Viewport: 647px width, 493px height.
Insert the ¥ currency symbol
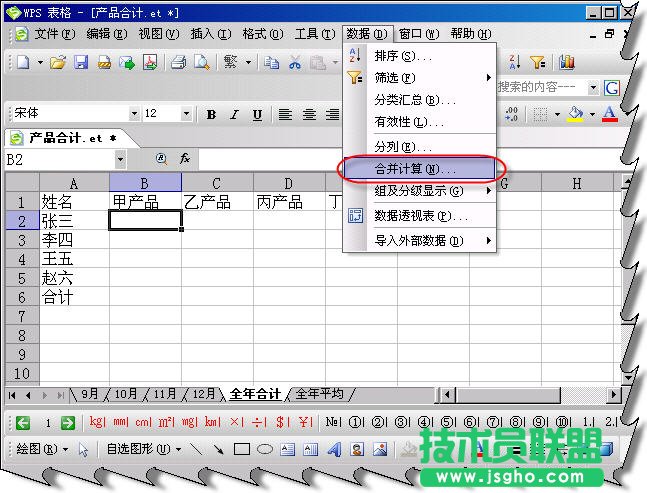point(305,422)
